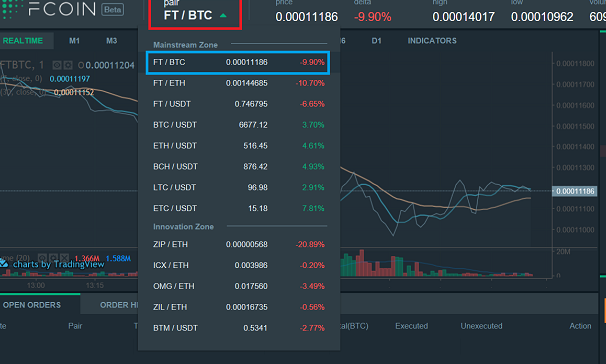Choose ZIL / ETH pair row
This screenshot has width=606, height=364.
pos(239,307)
